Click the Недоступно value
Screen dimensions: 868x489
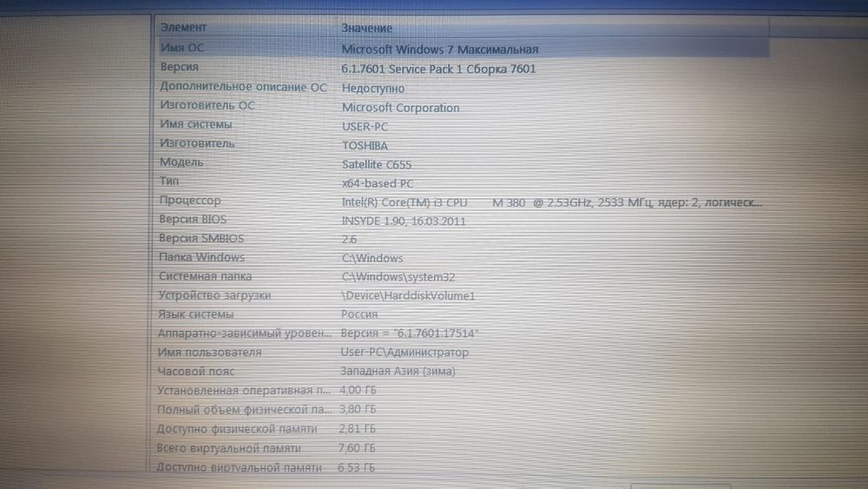[x=373, y=89]
